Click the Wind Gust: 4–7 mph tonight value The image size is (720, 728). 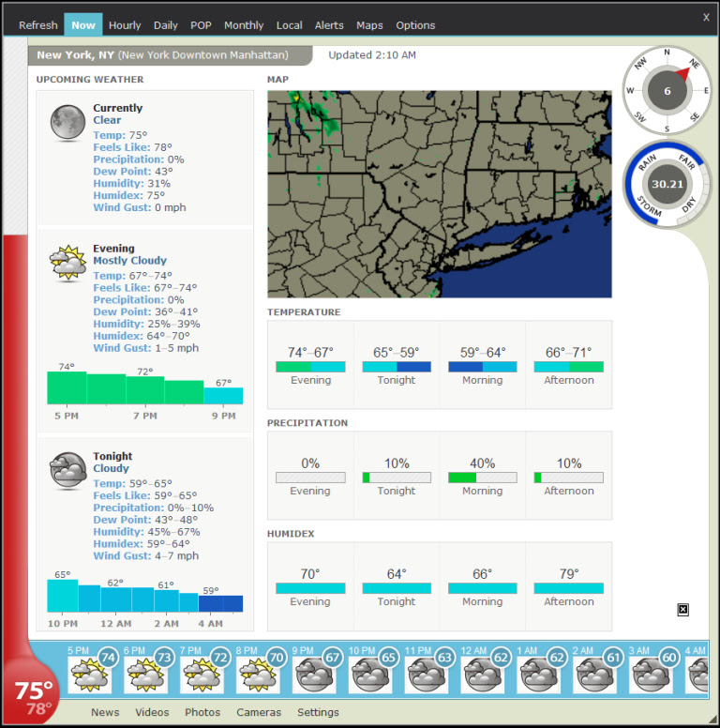click(x=145, y=555)
